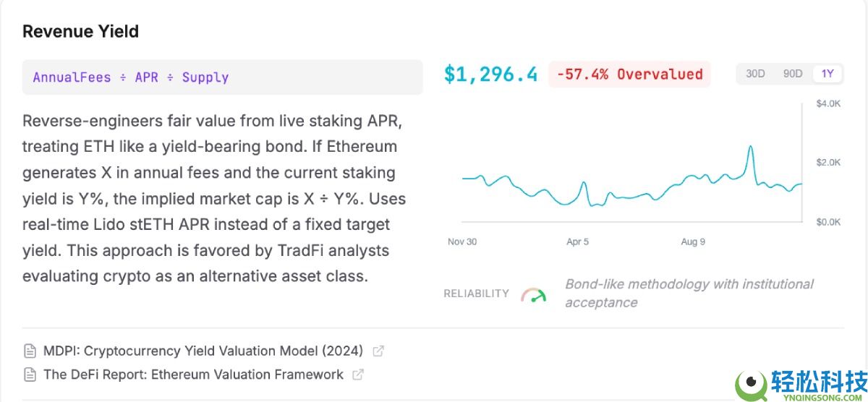Click the -57.4% Overvalued badge
The width and height of the screenshot is (868, 402).
(629, 74)
